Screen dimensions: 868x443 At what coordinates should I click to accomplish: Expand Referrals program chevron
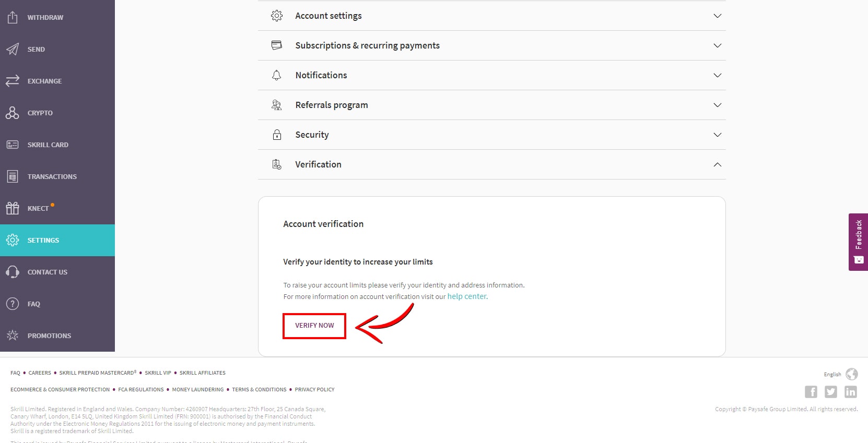(718, 105)
